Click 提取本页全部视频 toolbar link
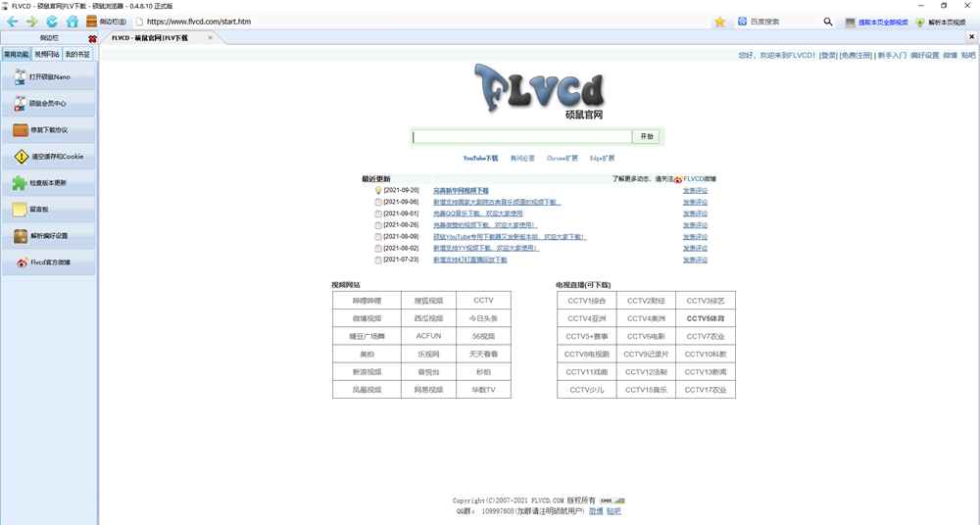Screen dimensions: 980x525 877,22
